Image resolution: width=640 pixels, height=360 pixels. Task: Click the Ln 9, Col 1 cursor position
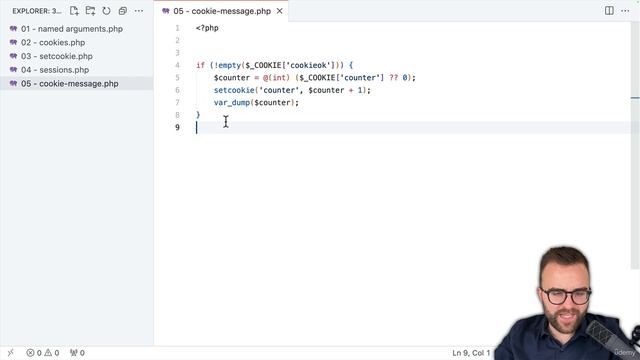tap(471, 353)
